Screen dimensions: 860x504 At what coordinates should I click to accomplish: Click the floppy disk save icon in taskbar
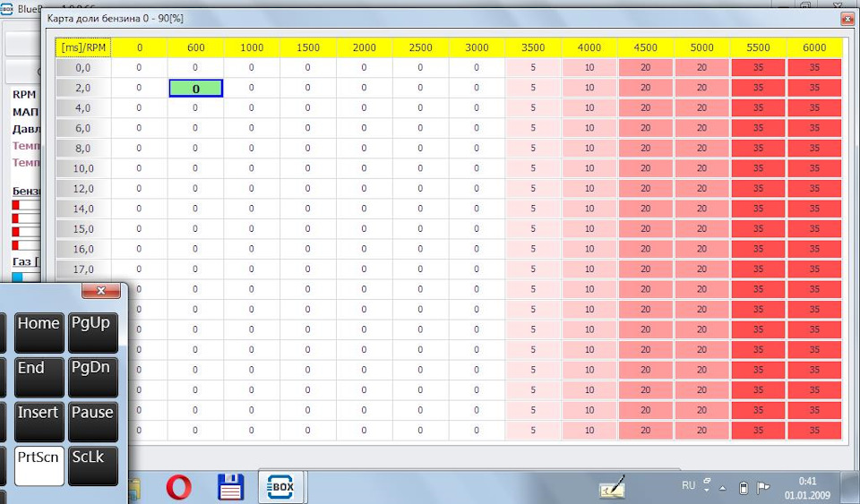point(231,486)
